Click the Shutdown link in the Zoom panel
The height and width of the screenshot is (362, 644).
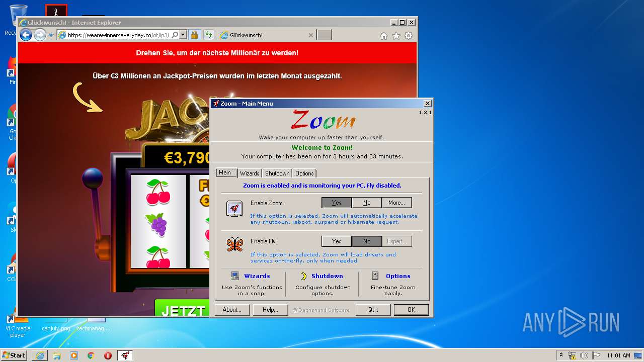[x=327, y=276]
